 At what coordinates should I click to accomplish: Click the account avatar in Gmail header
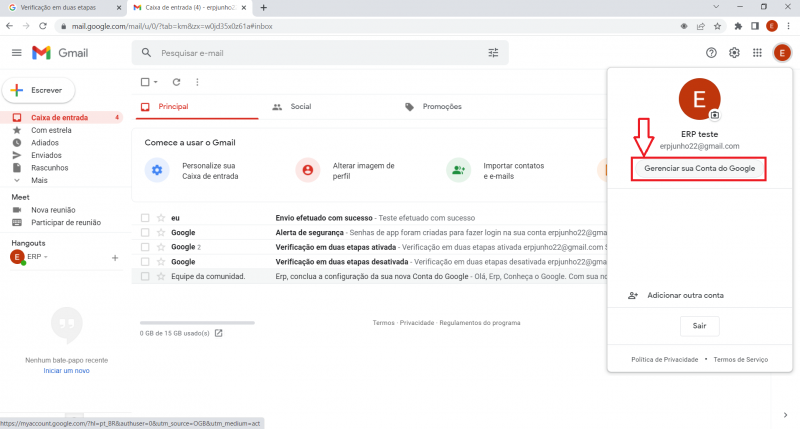(x=782, y=53)
